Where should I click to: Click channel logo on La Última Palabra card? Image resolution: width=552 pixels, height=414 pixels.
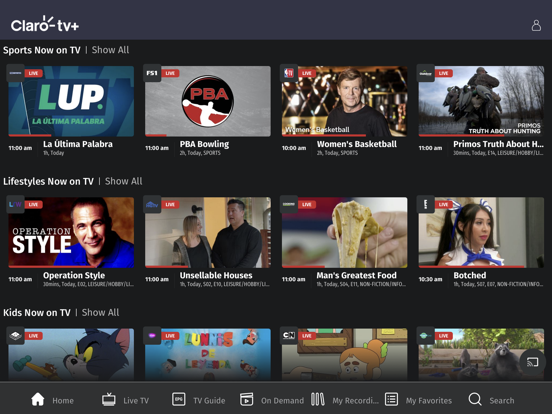click(15, 73)
